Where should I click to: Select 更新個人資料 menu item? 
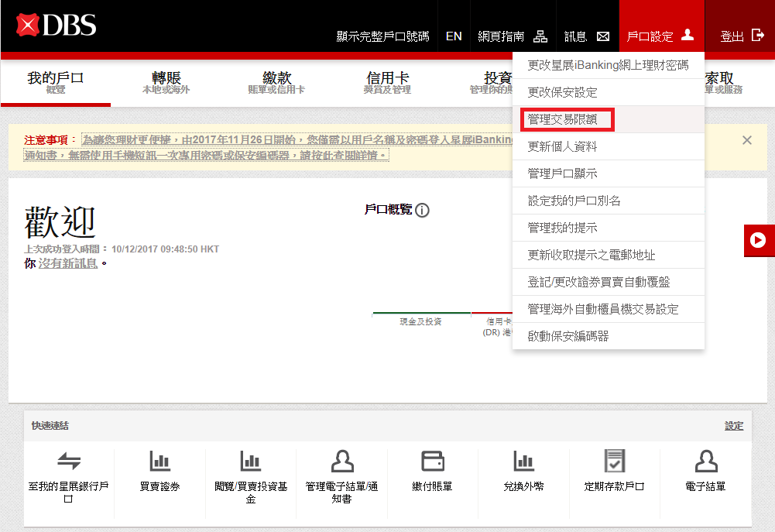click(x=562, y=146)
